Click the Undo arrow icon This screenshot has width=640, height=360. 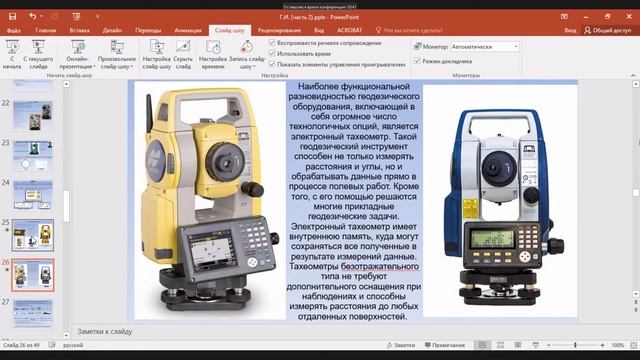33,16
